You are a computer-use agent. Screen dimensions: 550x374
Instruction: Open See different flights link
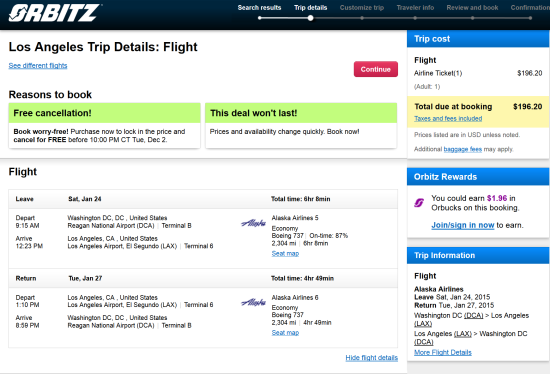(x=38, y=66)
